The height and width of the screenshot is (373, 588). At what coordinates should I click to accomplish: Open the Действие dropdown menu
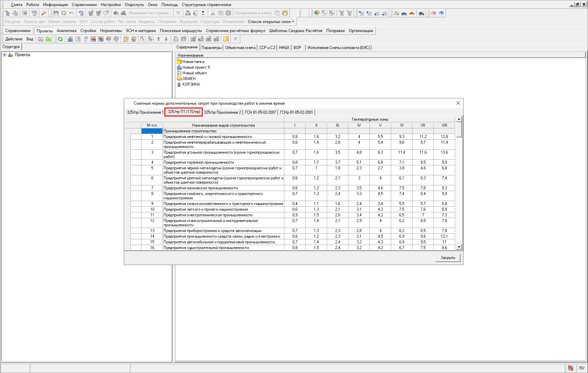tap(14, 39)
